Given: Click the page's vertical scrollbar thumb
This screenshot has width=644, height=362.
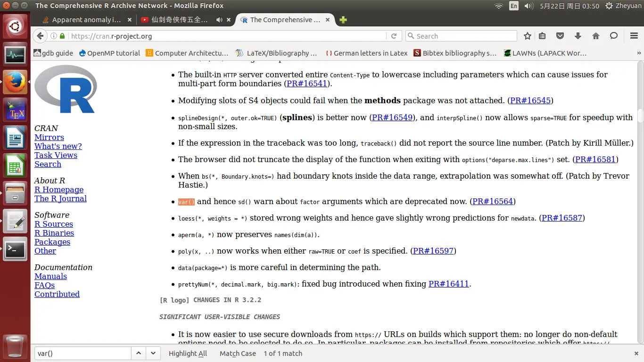Looking at the screenshot, I should pyautogui.click(x=640, y=115).
